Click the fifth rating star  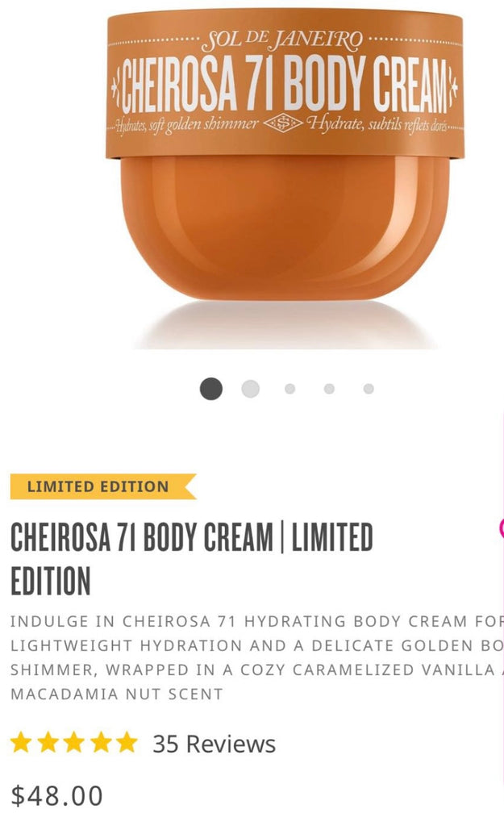pos(127,742)
